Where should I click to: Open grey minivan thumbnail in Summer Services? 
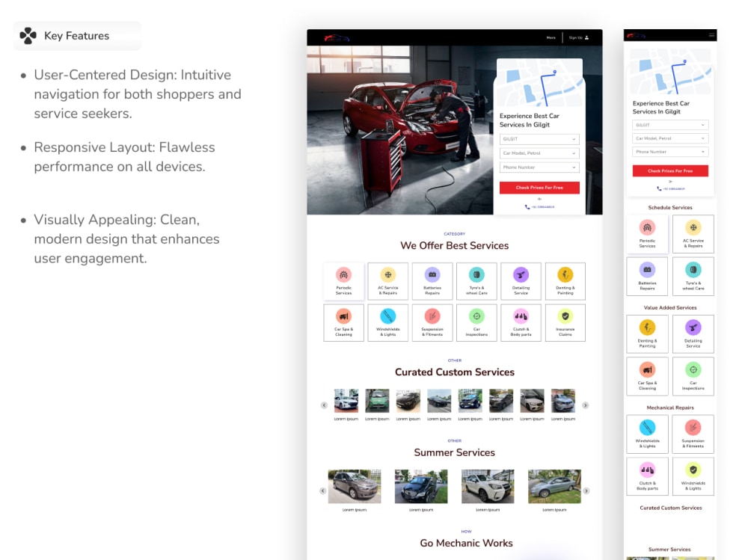pyautogui.click(x=355, y=487)
